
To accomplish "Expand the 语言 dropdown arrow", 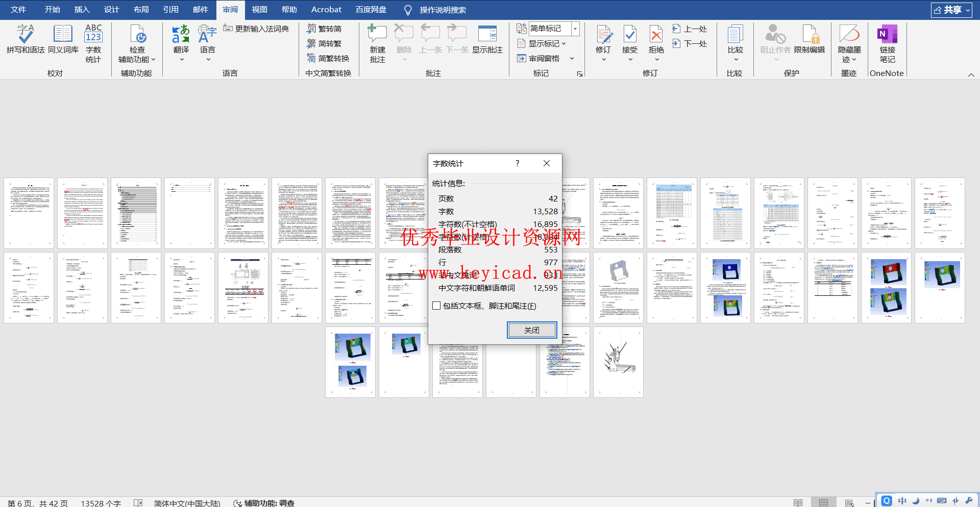I will (208, 60).
